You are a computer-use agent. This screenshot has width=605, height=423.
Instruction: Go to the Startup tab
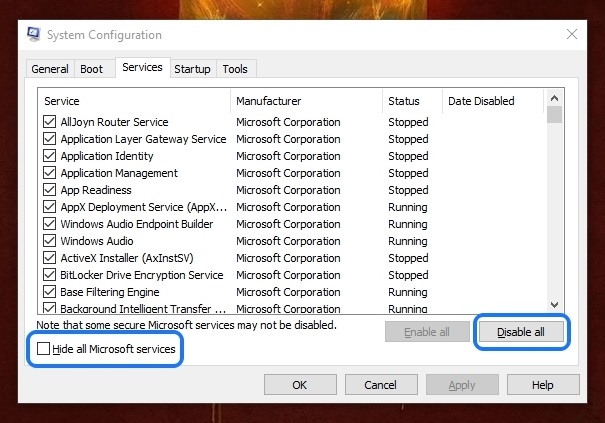pyautogui.click(x=192, y=69)
